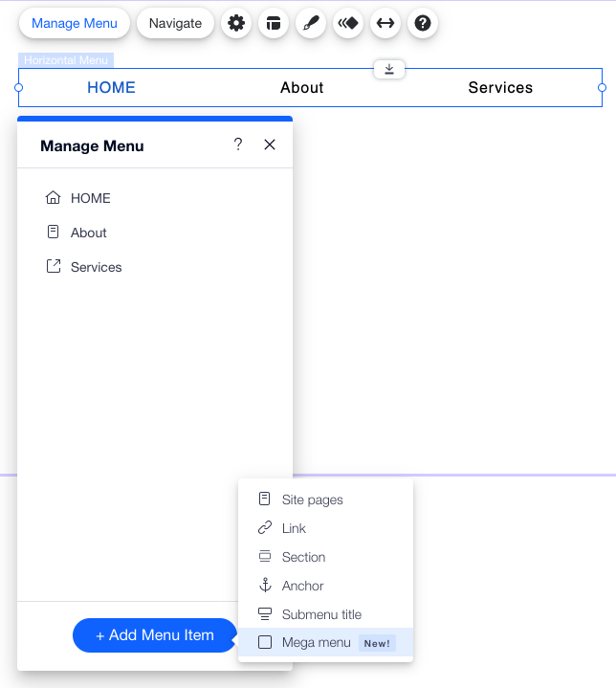
Task: Open Manage Menu panel help question mark
Action: (238, 144)
